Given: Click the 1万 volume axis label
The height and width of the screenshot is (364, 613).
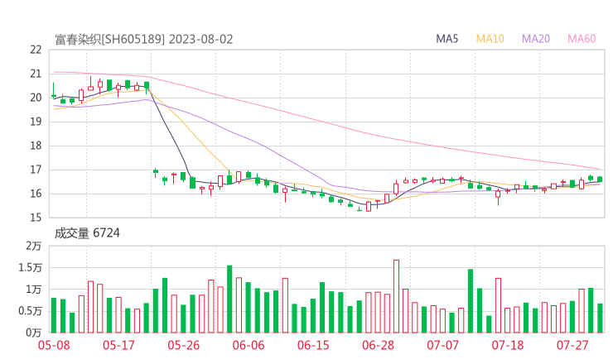Looking at the screenshot, I should point(34,290).
